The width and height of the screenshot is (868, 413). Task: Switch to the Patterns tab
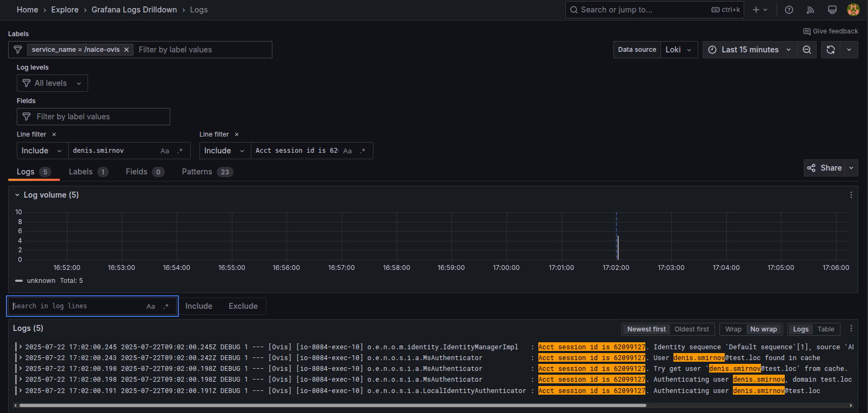tap(197, 172)
